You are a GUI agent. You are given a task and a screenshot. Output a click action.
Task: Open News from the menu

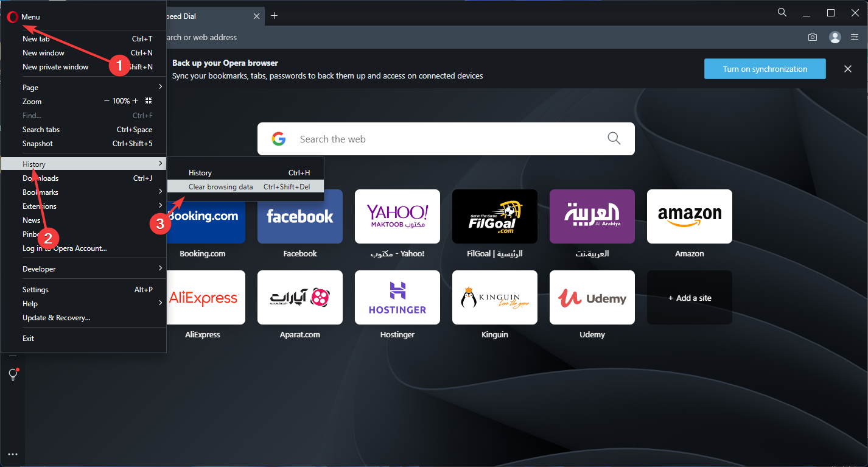pyautogui.click(x=83, y=220)
